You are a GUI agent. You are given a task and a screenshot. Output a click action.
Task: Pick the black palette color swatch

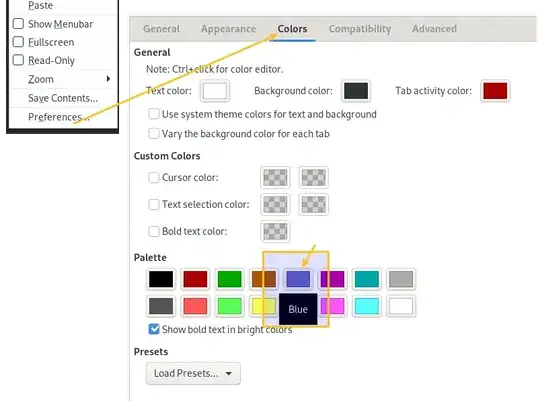pos(161,279)
